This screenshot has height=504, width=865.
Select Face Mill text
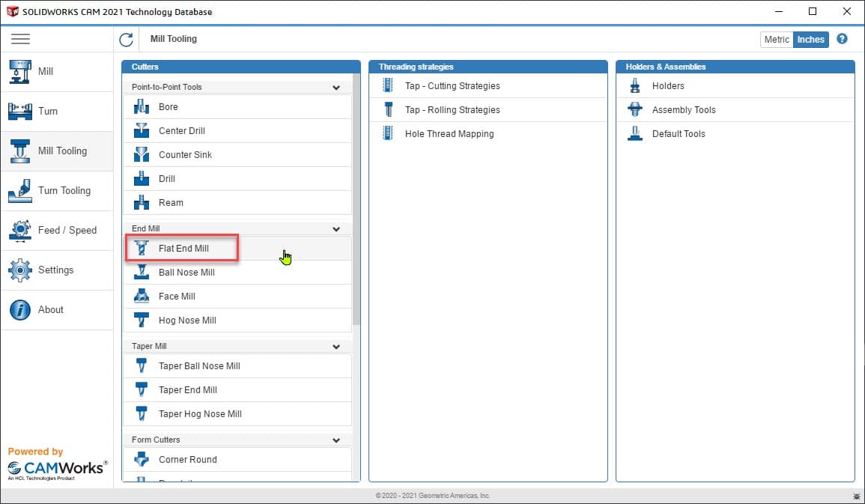click(177, 297)
